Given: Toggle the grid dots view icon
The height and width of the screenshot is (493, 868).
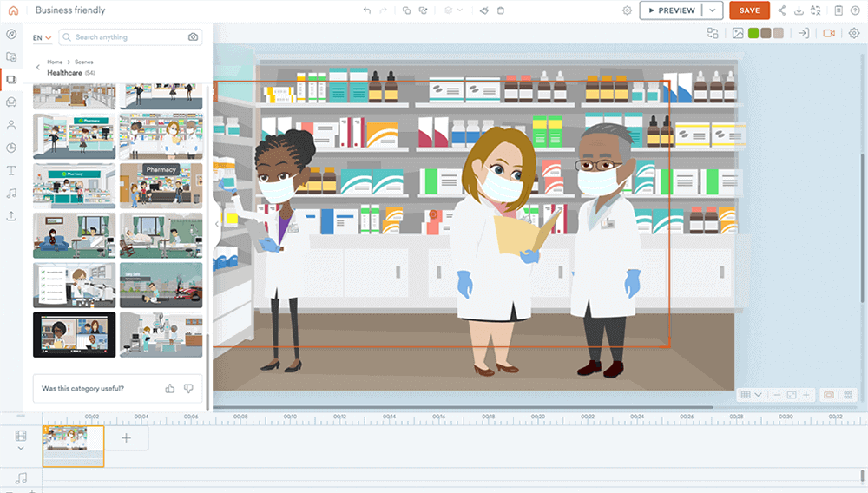Looking at the screenshot, I should coord(847,395).
